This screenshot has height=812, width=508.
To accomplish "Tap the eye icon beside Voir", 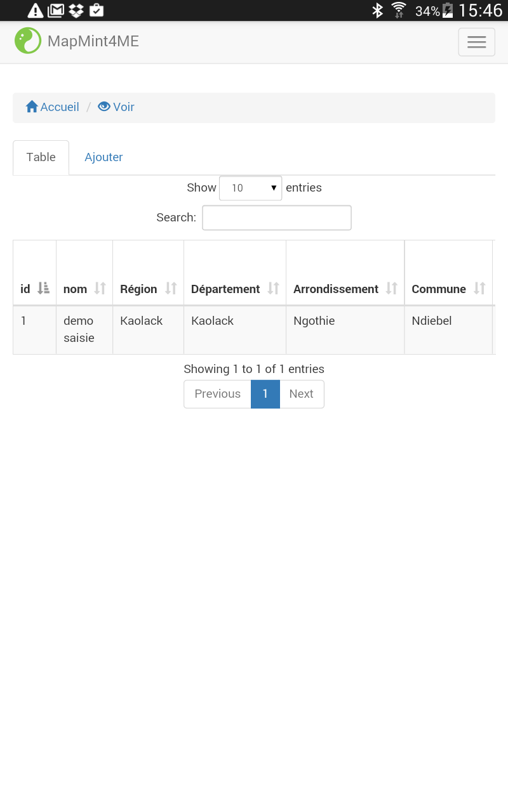I will click(x=104, y=107).
